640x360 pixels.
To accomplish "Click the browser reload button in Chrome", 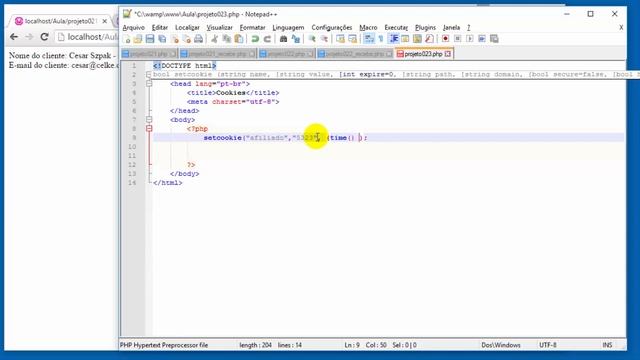I will pyautogui.click(x=44, y=37).
